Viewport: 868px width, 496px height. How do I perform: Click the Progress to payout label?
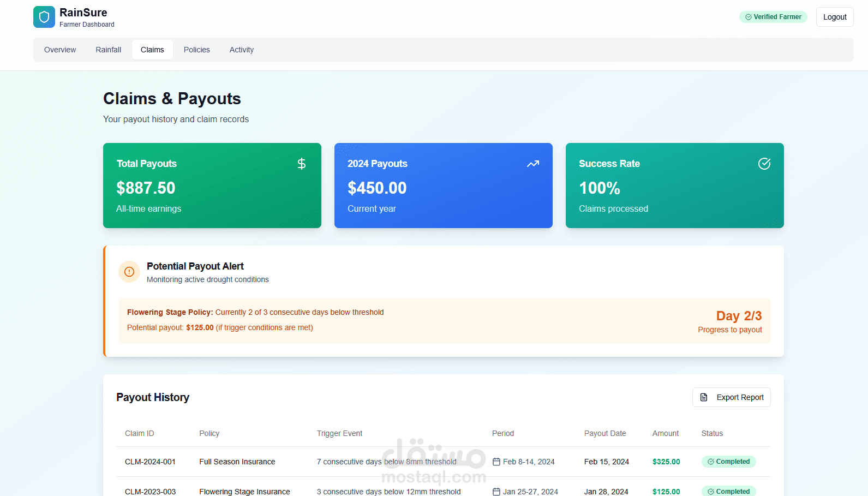pyautogui.click(x=730, y=330)
